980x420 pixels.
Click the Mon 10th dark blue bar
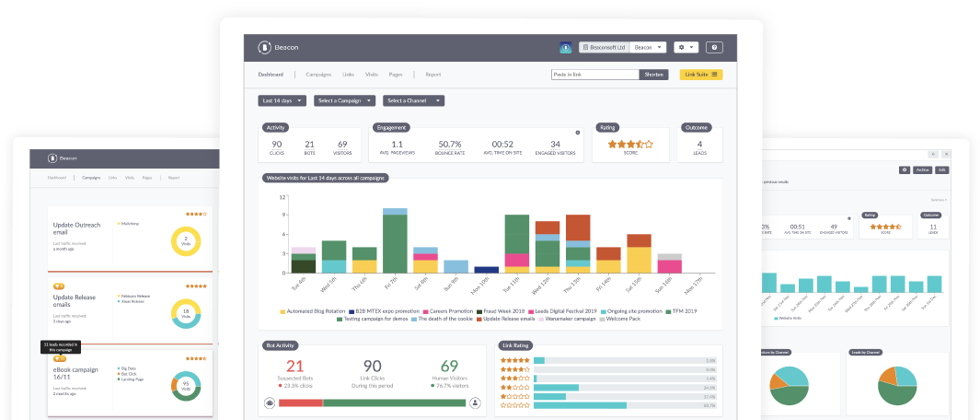(487, 270)
